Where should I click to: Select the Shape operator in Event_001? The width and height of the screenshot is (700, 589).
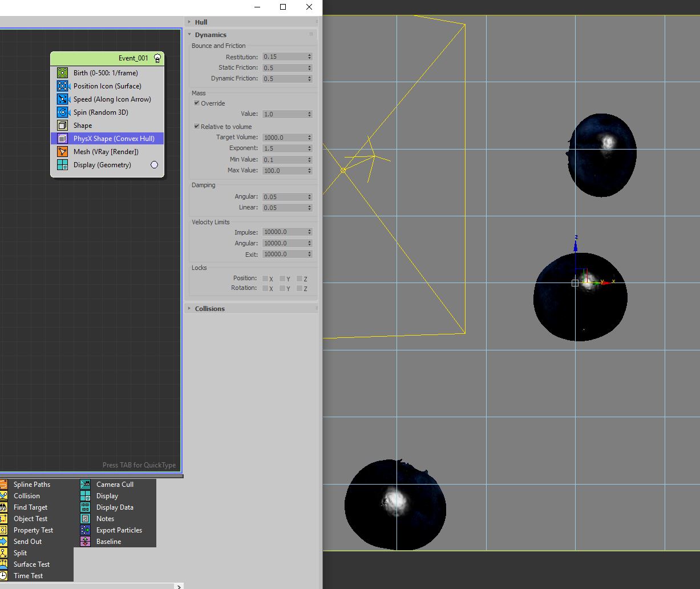(83, 126)
